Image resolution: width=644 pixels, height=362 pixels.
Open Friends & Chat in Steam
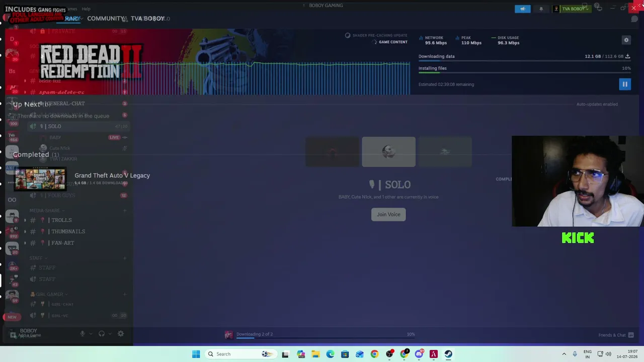(x=616, y=335)
